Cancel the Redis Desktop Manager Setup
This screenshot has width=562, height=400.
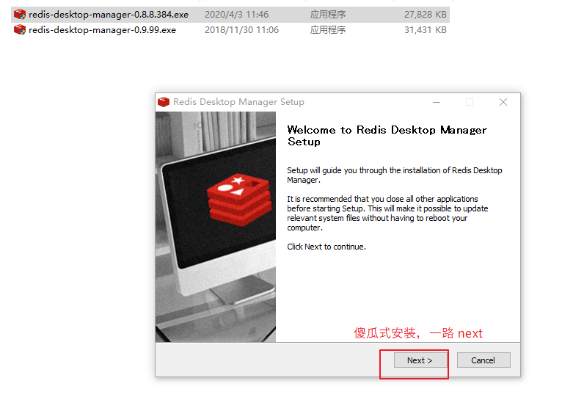(x=484, y=360)
